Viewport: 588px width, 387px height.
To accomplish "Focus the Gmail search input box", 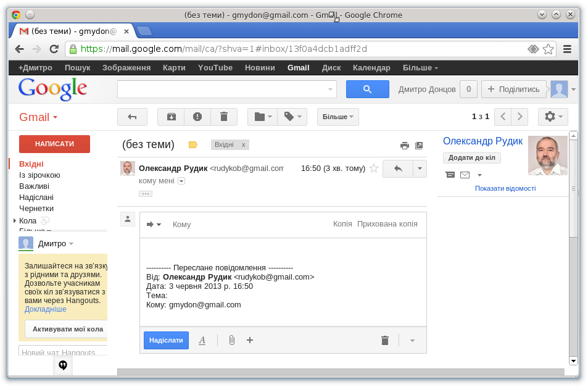I will tap(227, 89).
